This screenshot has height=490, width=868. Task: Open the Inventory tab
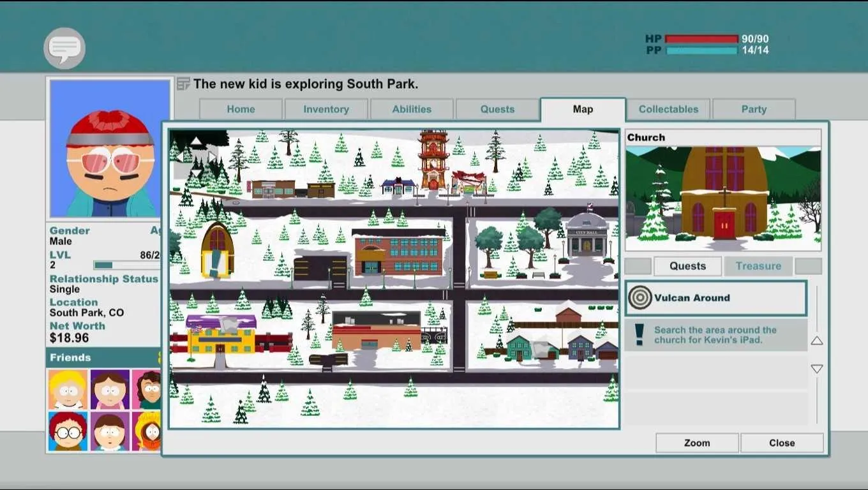pos(326,109)
